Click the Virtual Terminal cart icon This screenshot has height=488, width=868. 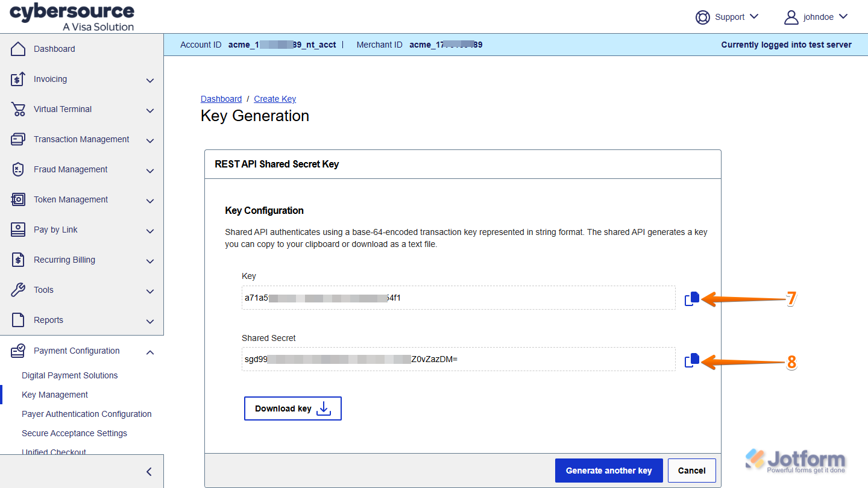click(18, 109)
